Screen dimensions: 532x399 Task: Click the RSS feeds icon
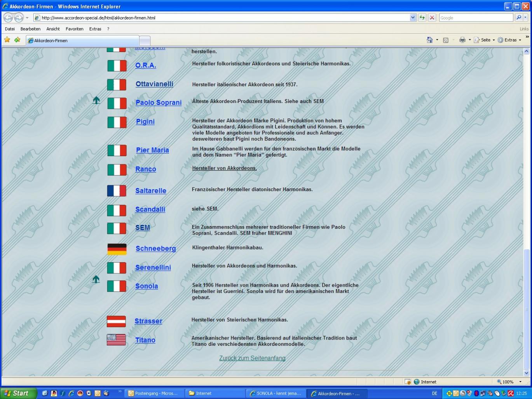click(x=446, y=40)
